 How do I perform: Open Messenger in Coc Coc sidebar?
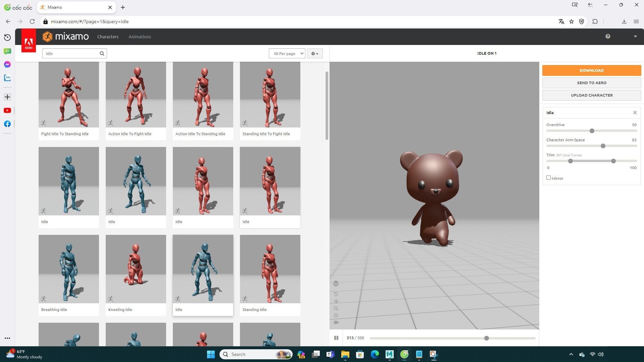(7, 64)
